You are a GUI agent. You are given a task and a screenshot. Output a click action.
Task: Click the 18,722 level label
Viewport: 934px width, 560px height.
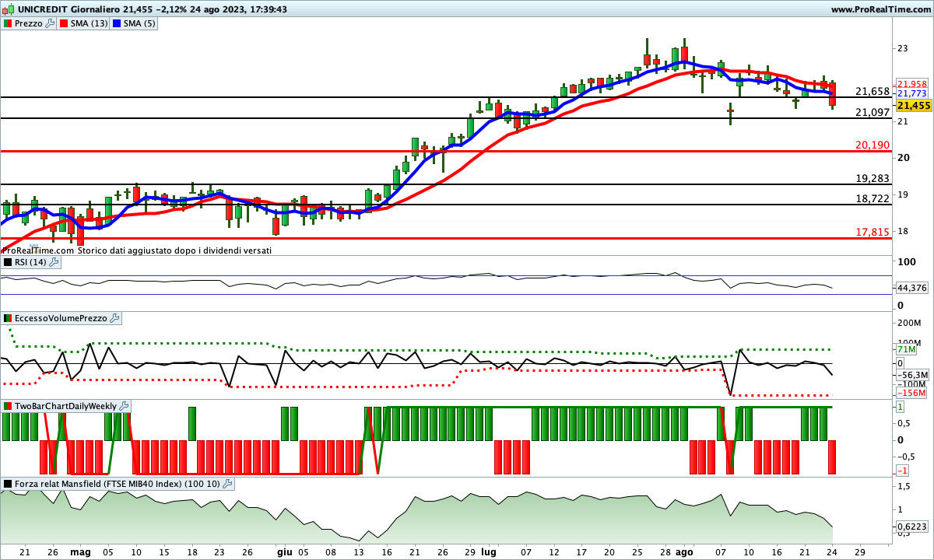[x=873, y=198]
